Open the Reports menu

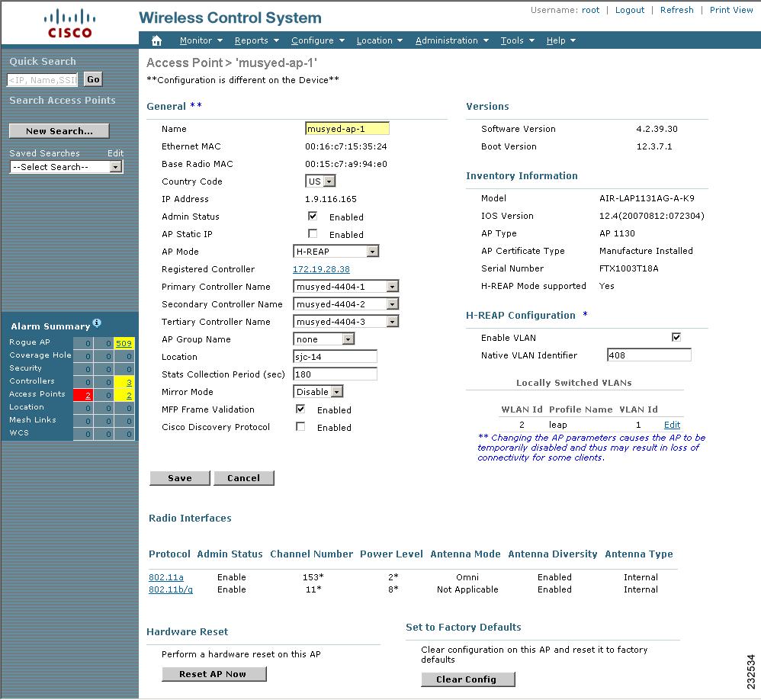pyautogui.click(x=257, y=40)
